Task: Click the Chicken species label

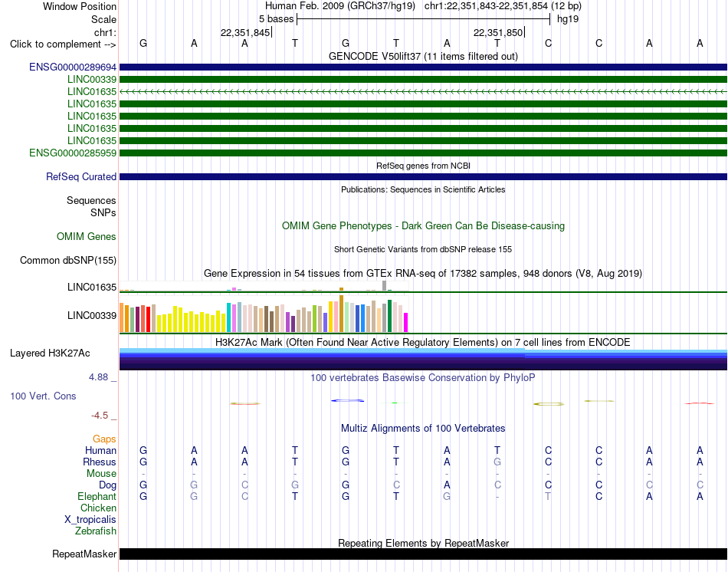Action: coord(98,508)
